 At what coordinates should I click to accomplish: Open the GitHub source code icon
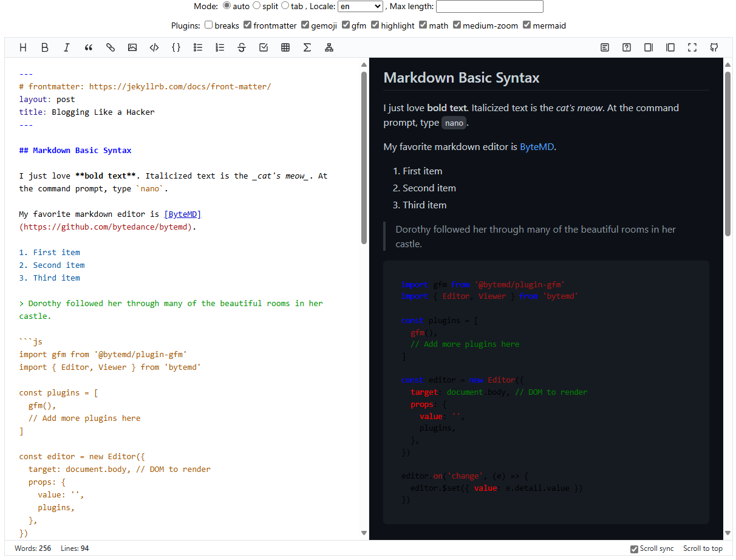pos(714,47)
